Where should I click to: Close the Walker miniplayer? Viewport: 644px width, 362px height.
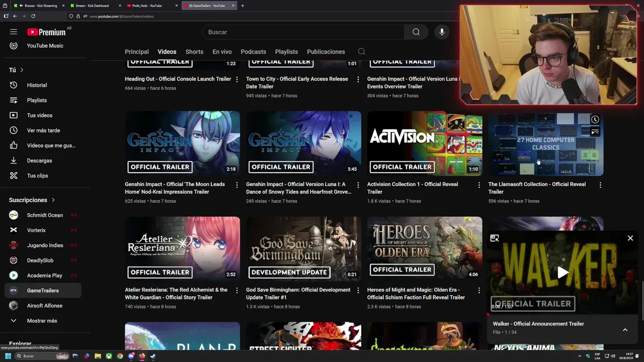630,238
